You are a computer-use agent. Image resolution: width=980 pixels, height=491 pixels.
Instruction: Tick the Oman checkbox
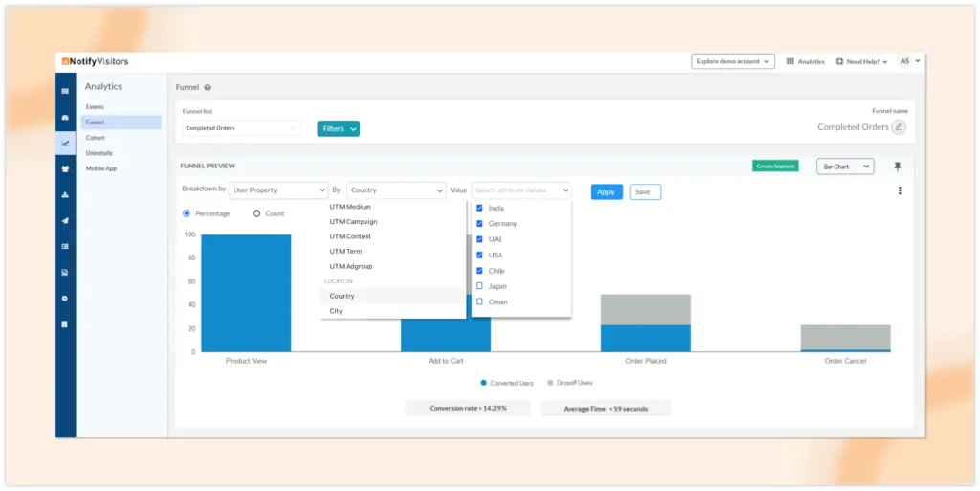point(479,302)
